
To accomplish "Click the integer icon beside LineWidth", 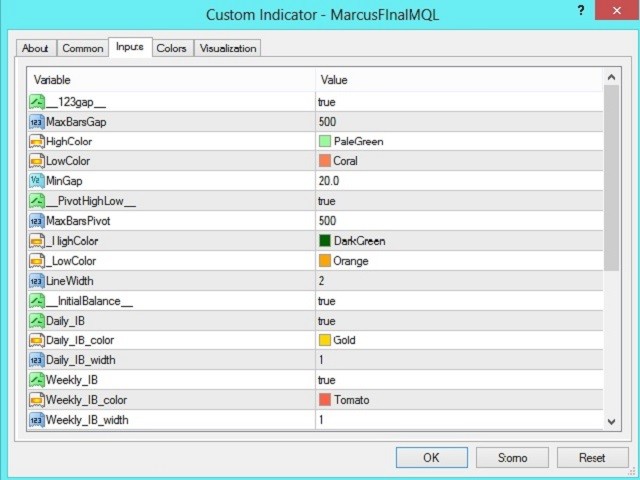I will click(37, 281).
